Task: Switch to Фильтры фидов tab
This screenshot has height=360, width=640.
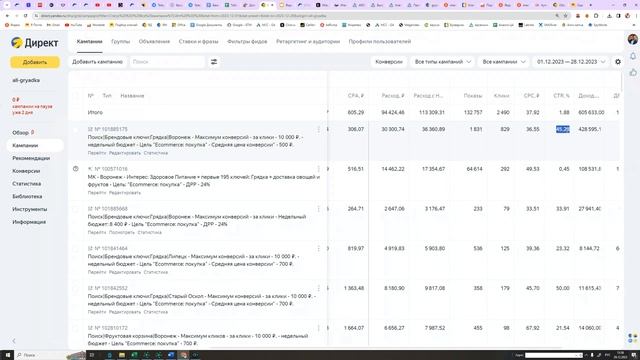Action: point(247,42)
